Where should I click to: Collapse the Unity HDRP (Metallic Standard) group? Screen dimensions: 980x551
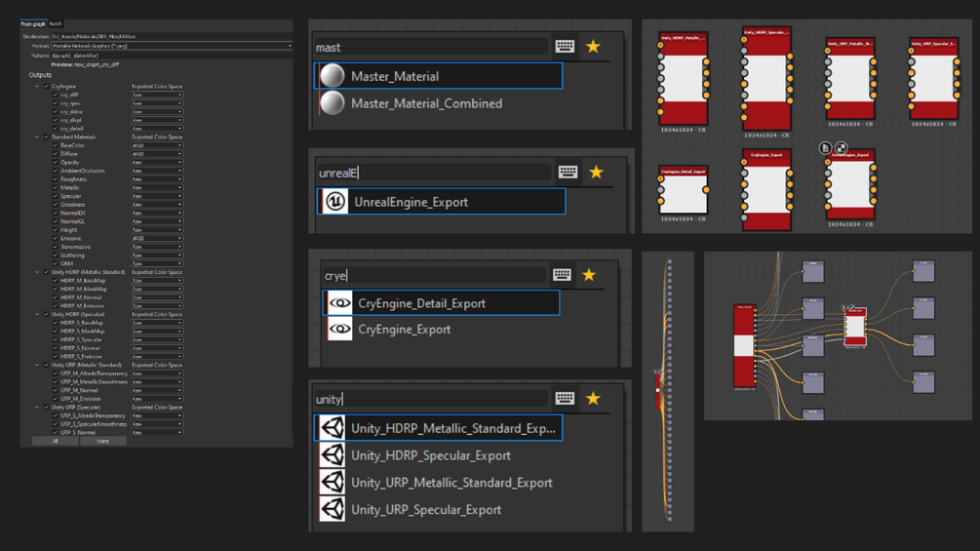coord(37,272)
